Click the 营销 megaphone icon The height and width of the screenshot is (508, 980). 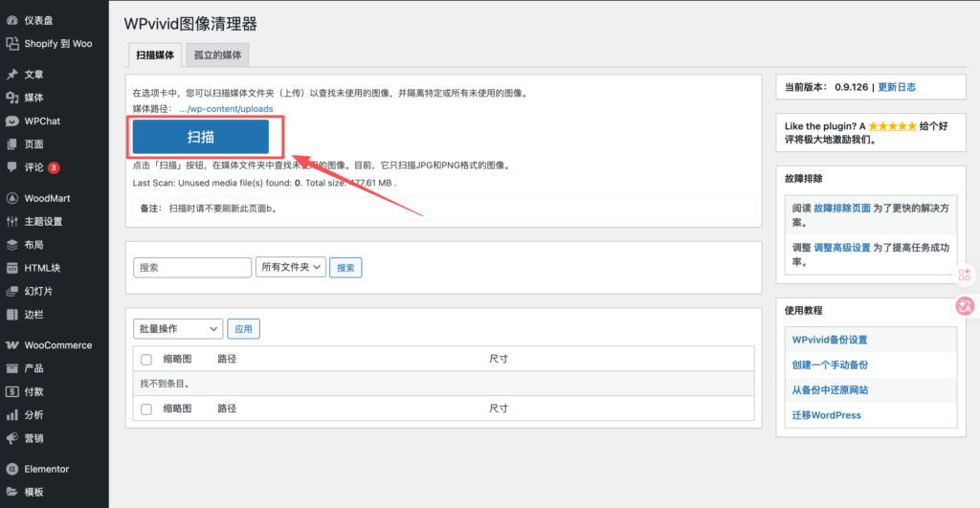click(11, 439)
